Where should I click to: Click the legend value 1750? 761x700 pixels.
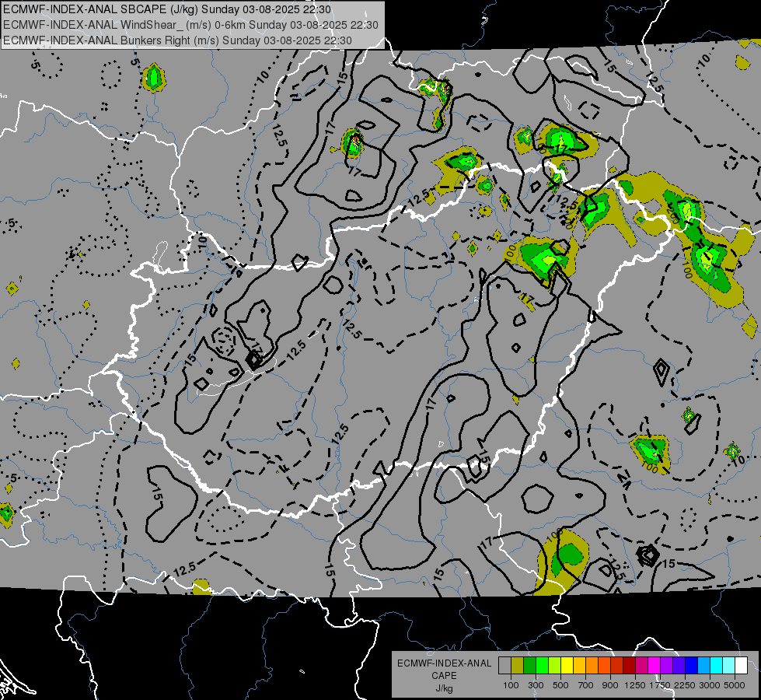[x=660, y=685]
